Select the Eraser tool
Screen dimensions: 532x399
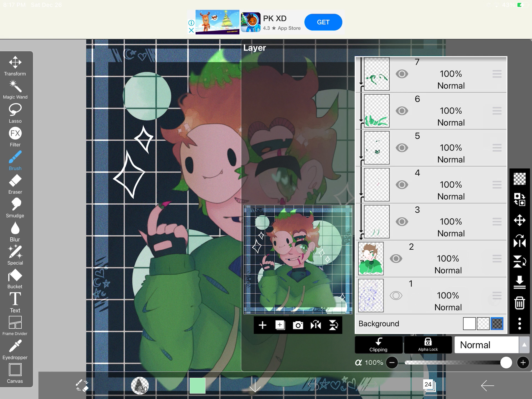(x=15, y=184)
